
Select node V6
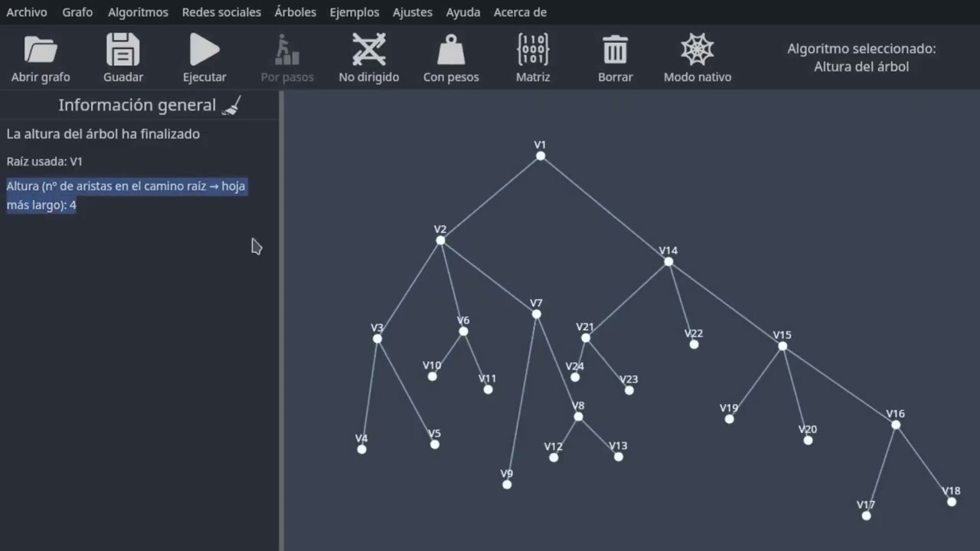(x=463, y=331)
